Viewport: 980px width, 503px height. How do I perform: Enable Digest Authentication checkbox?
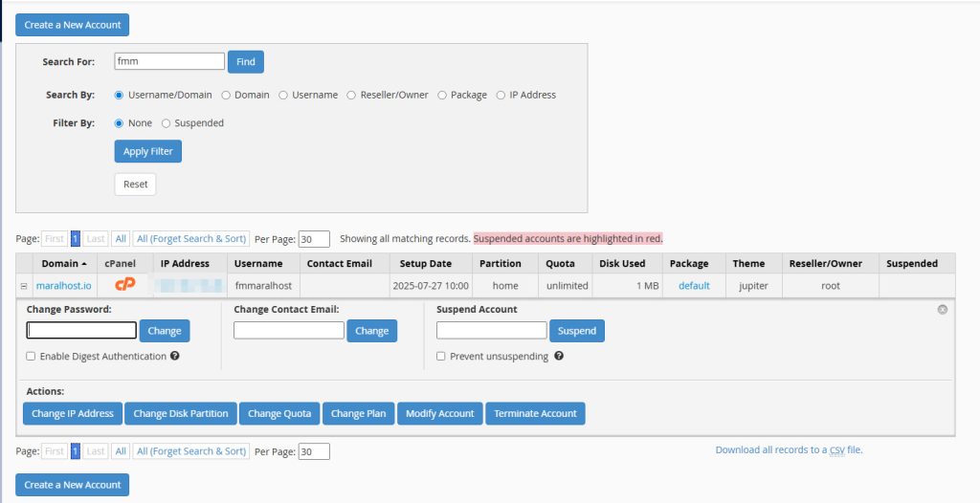coord(32,357)
